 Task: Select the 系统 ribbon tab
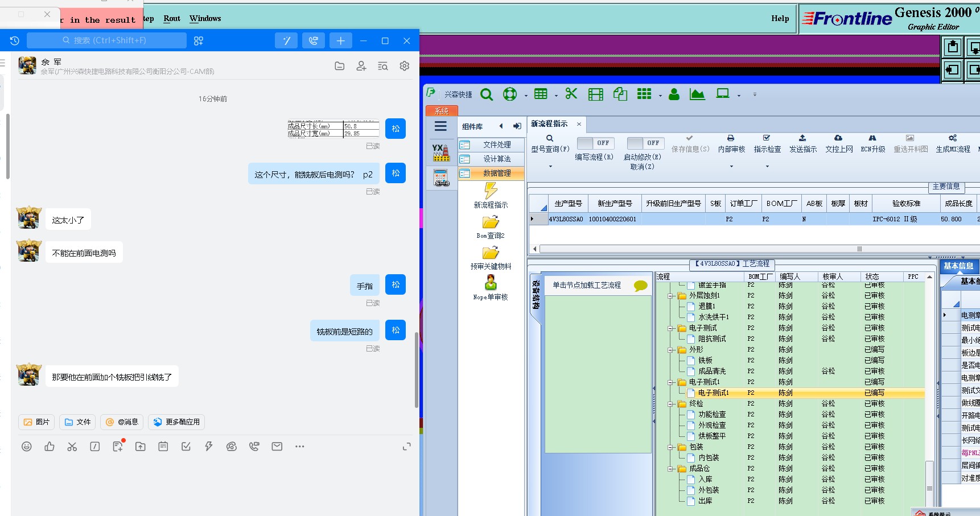point(442,111)
